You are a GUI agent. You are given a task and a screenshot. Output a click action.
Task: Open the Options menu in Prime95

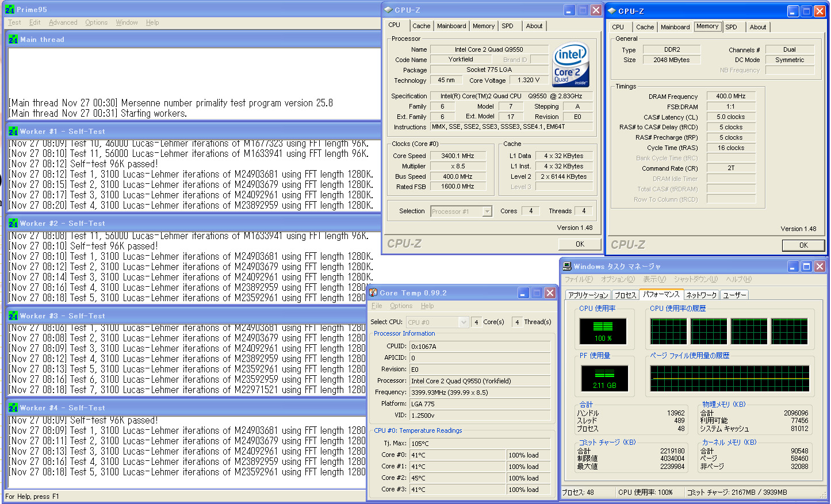click(x=97, y=22)
